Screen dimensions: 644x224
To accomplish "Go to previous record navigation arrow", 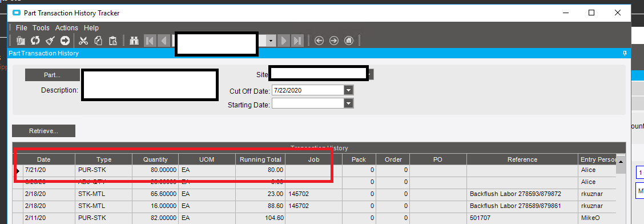I will tap(163, 40).
